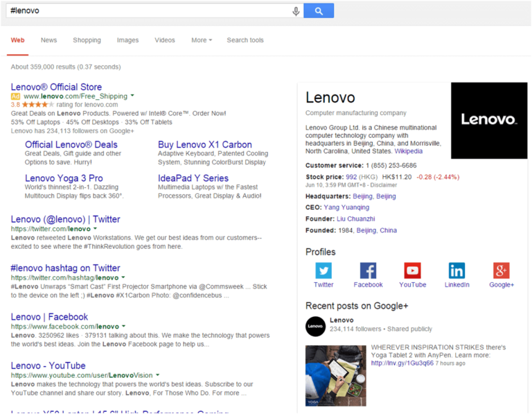
Task: Switch to the Web tab
Action: click(x=17, y=40)
